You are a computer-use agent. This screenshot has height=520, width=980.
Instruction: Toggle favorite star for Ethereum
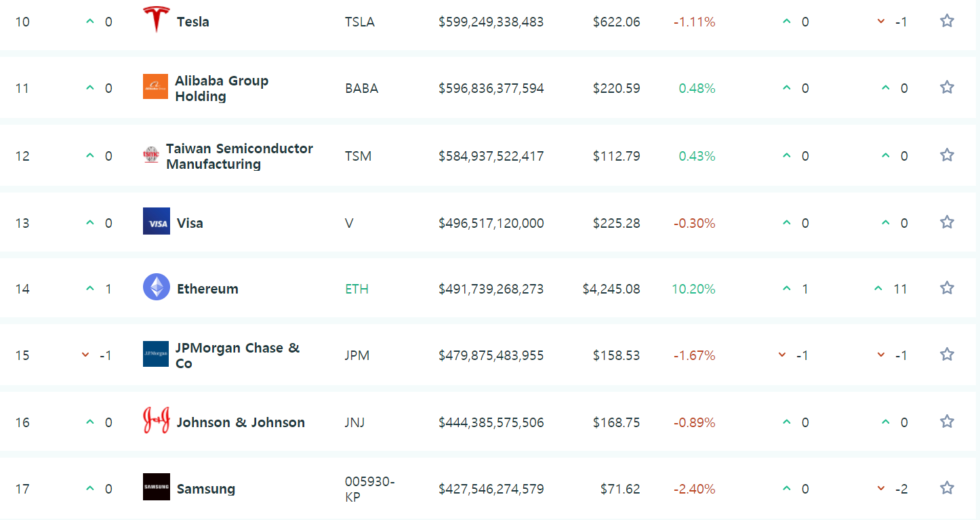[947, 288]
